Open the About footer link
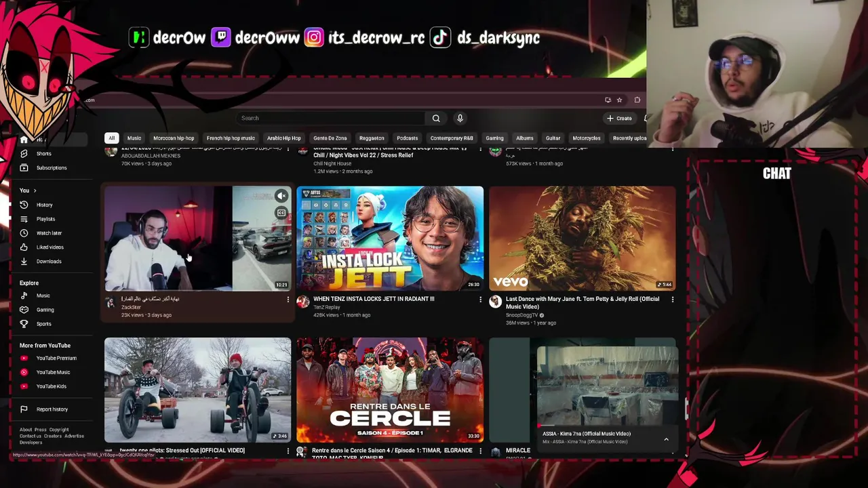868x488 pixels. pyautogui.click(x=25, y=430)
